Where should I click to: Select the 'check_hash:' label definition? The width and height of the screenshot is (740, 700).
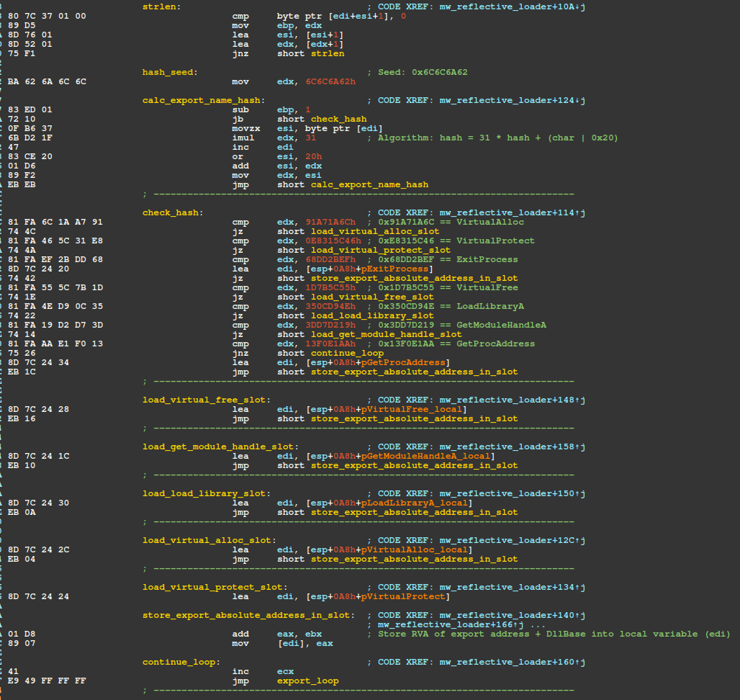coord(173,212)
